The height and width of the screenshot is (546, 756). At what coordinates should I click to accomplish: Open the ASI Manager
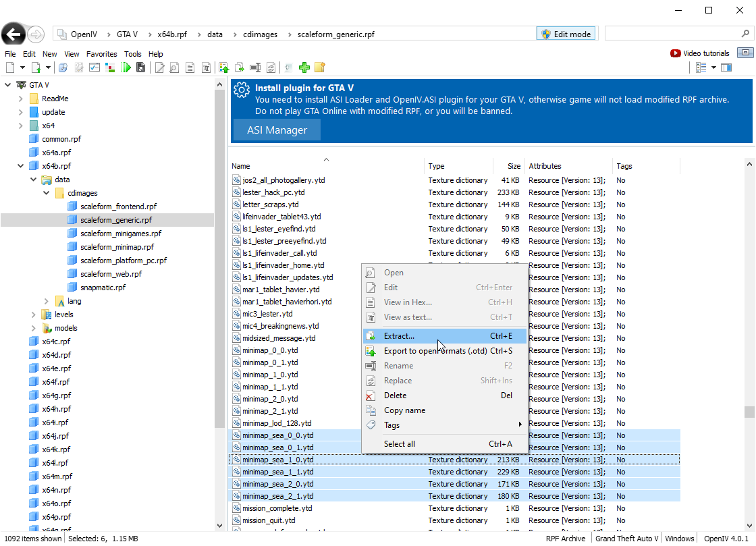tap(277, 130)
